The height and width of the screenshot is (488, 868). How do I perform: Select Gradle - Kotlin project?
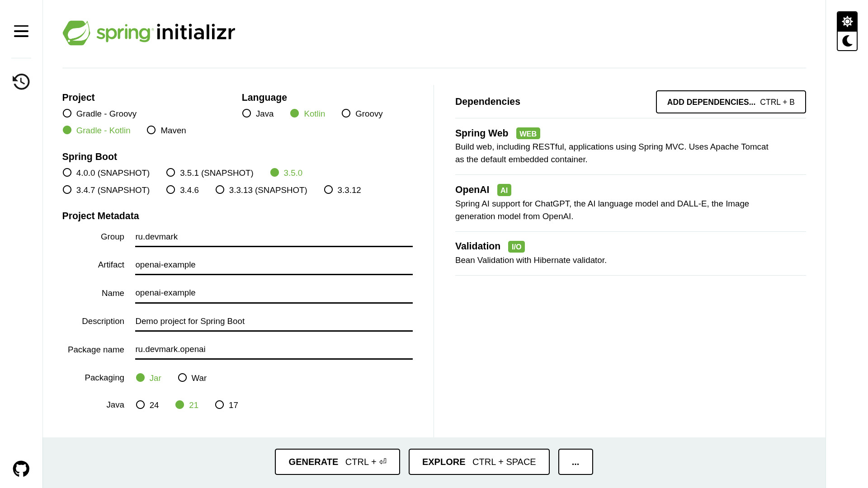[x=96, y=131]
